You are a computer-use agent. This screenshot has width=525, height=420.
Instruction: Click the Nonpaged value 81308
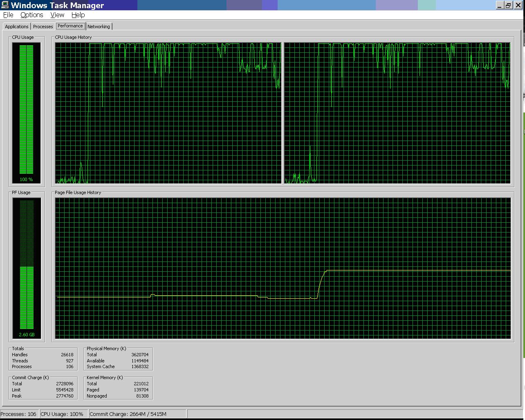click(142, 396)
